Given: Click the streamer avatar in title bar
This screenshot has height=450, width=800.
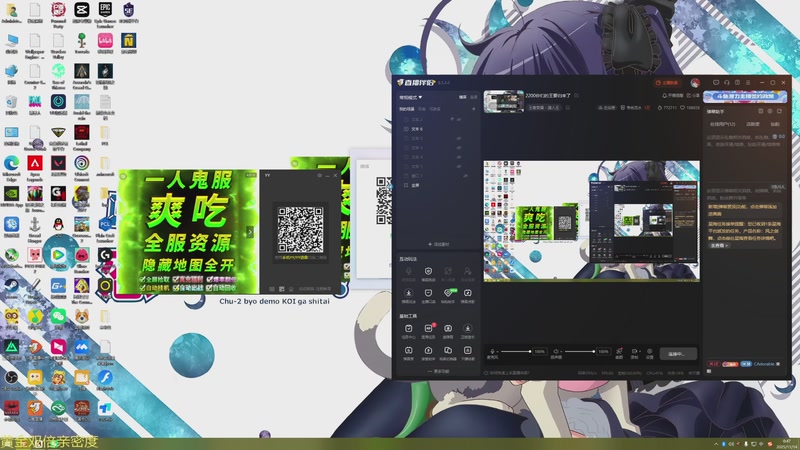Looking at the screenshot, I should 695,83.
